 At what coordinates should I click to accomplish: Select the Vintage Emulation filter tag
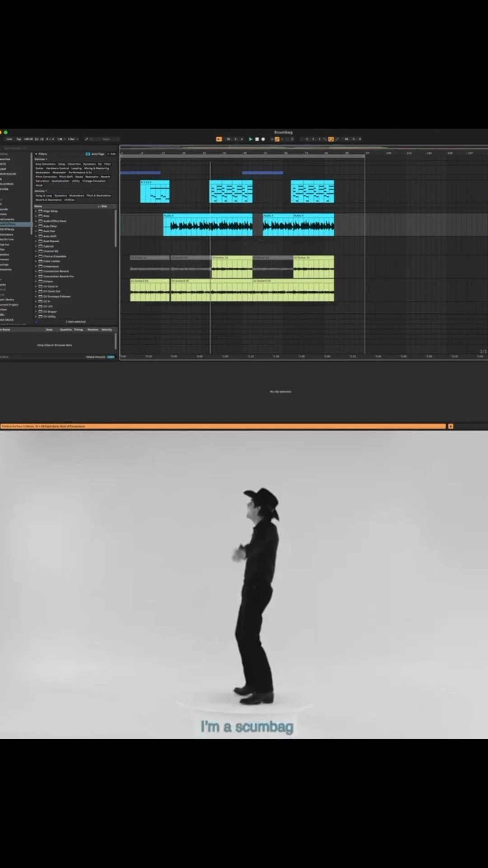coord(94,181)
